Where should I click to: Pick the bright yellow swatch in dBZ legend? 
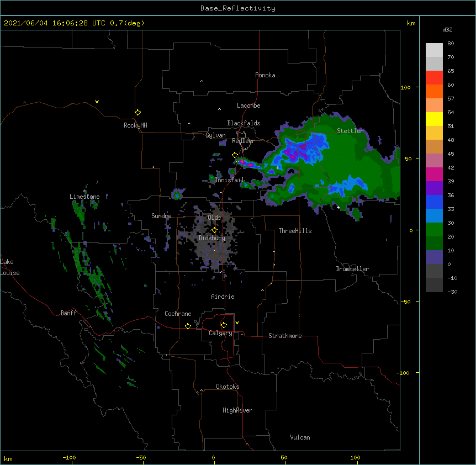click(434, 119)
